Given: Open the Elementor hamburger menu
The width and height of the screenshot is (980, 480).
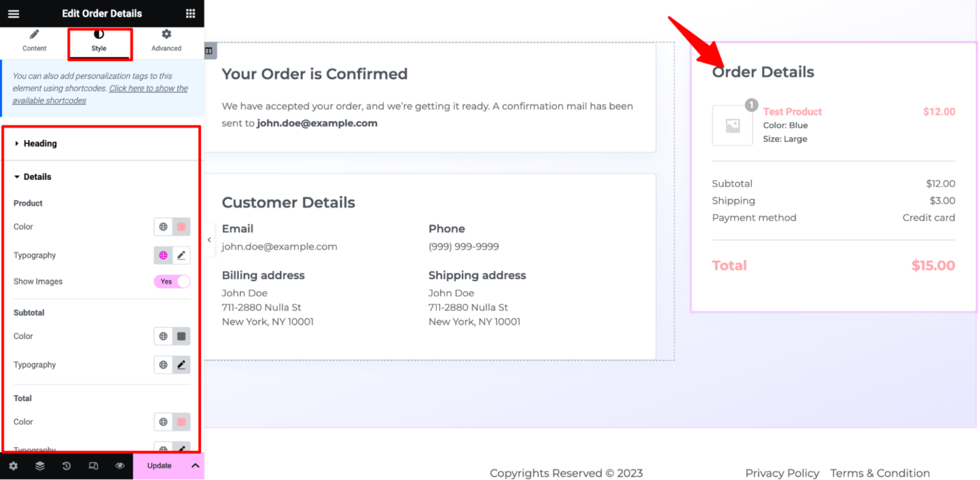Looking at the screenshot, I should pyautogui.click(x=13, y=13).
